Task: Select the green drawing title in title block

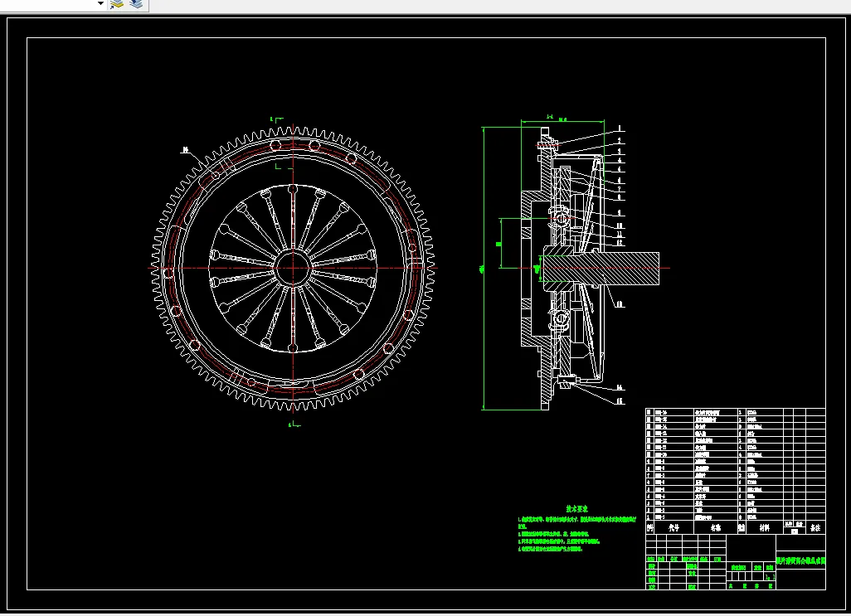Action: click(x=800, y=560)
